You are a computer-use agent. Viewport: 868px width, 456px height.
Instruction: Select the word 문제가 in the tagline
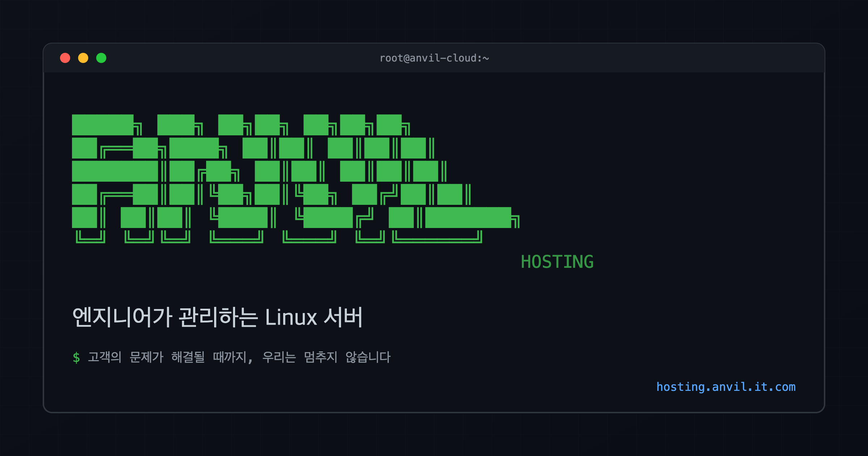click(146, 357)
